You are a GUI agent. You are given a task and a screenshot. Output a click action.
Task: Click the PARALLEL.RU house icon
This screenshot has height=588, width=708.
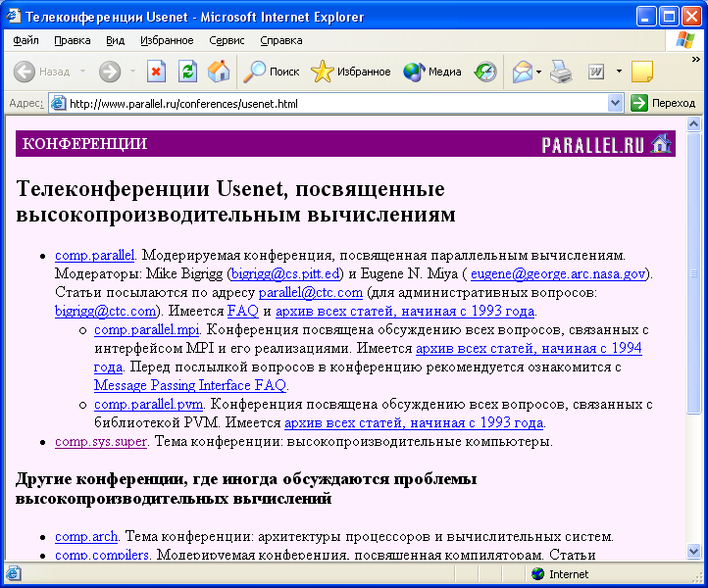point(661,144)
